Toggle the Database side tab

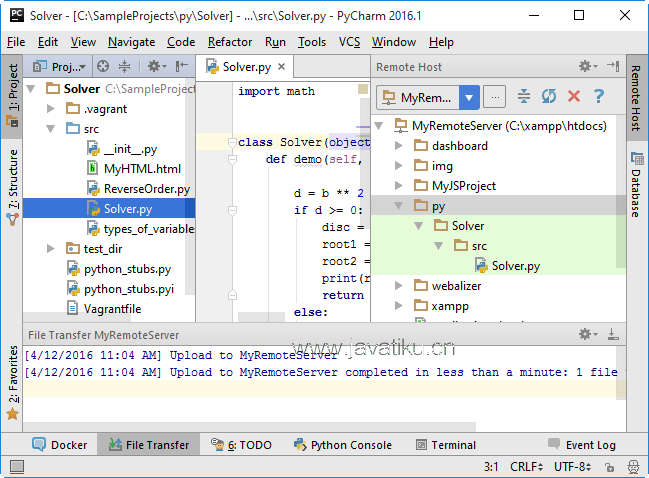click(x=637, y=185)
